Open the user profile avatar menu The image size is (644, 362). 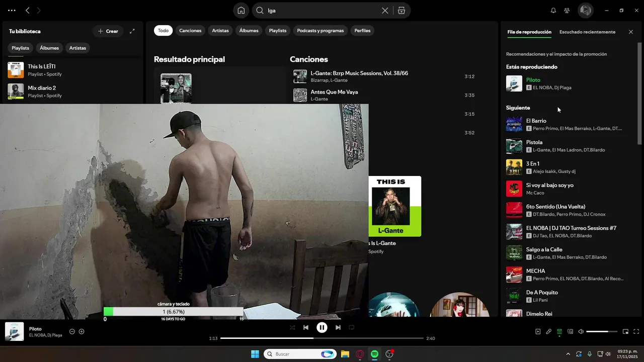tap(585, 11)
